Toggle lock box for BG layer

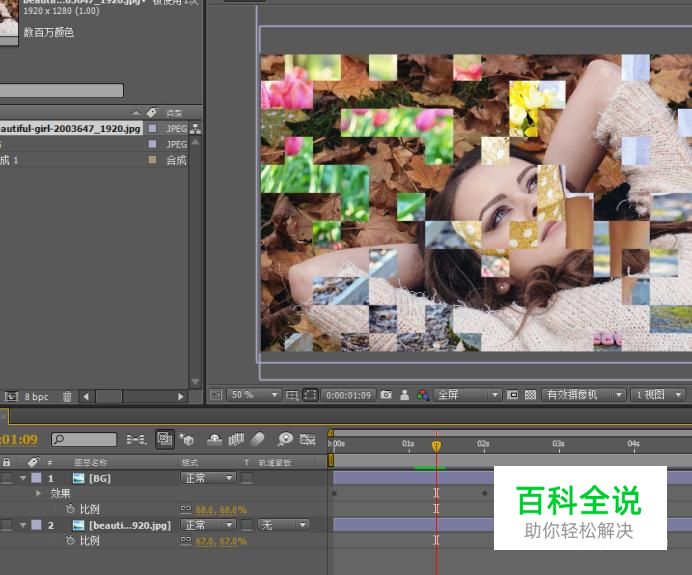click(7, 478)
